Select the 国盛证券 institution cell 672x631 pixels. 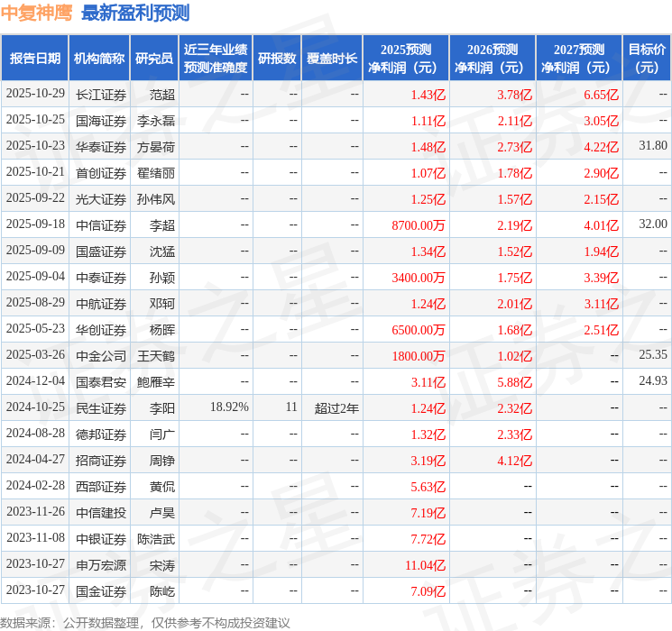[x=101, y=251]
